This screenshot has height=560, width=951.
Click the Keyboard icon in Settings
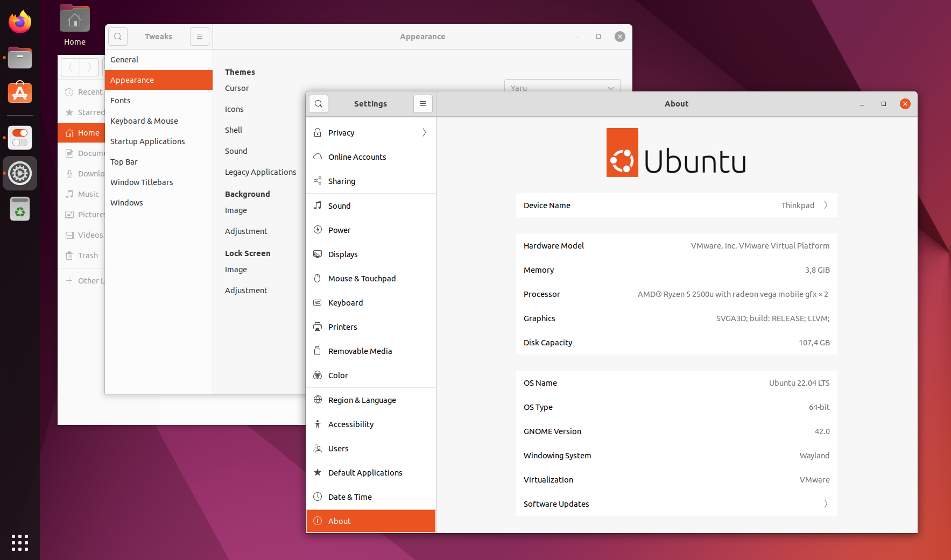(x=318, y=302)
